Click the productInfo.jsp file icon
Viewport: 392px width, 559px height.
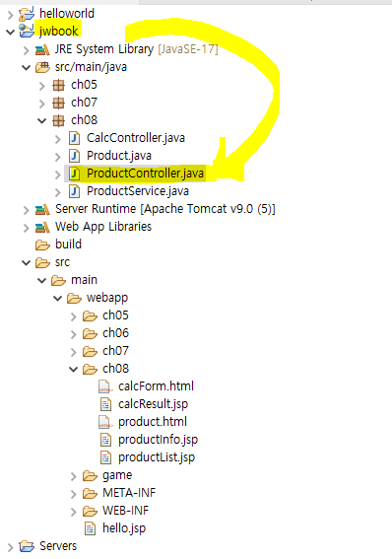pyautogui.click(x=105, y=440)
